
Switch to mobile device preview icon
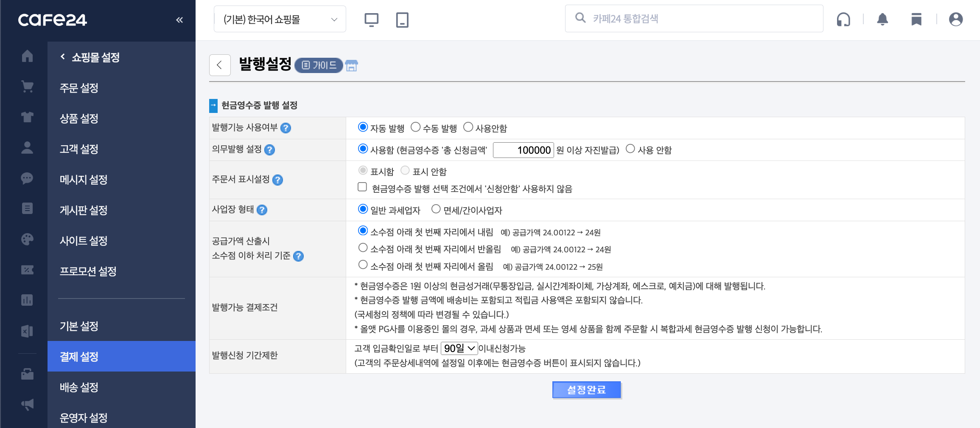tap(402, 20)
